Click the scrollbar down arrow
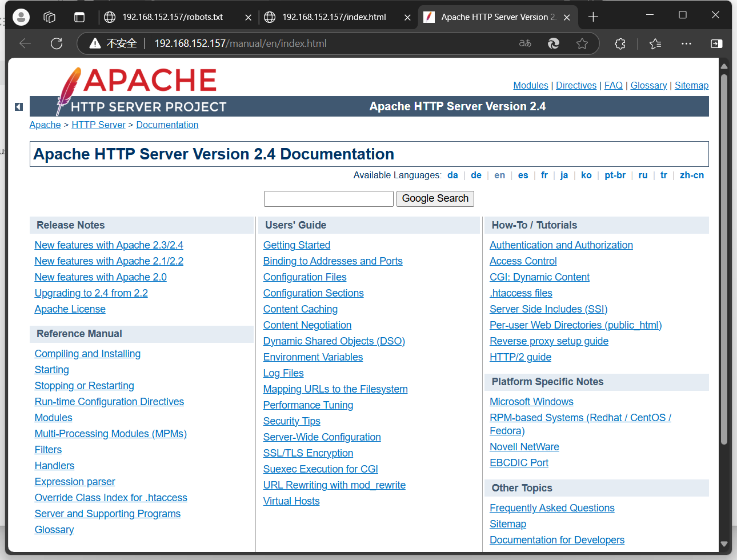The height and width of the screenshot is (560, 737). [724, 544]
